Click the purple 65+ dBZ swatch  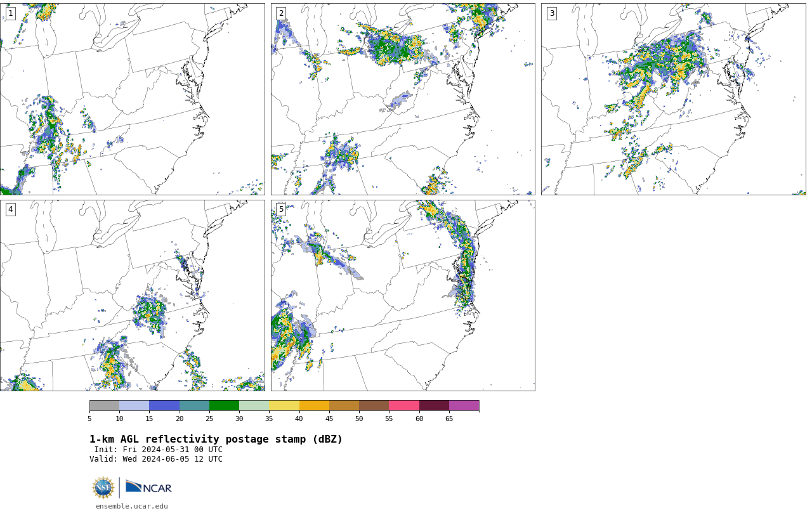tap(464, 406)
